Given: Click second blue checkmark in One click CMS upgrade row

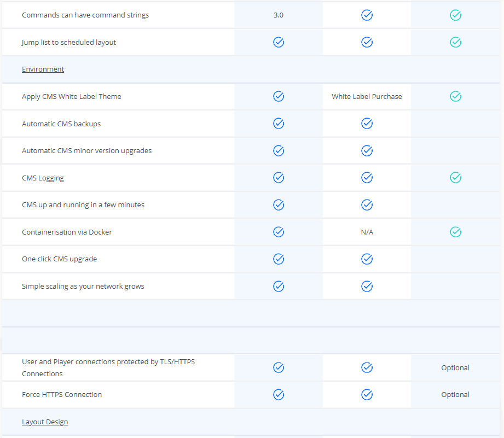Looking at the screenshot, I should pos(367,259).
